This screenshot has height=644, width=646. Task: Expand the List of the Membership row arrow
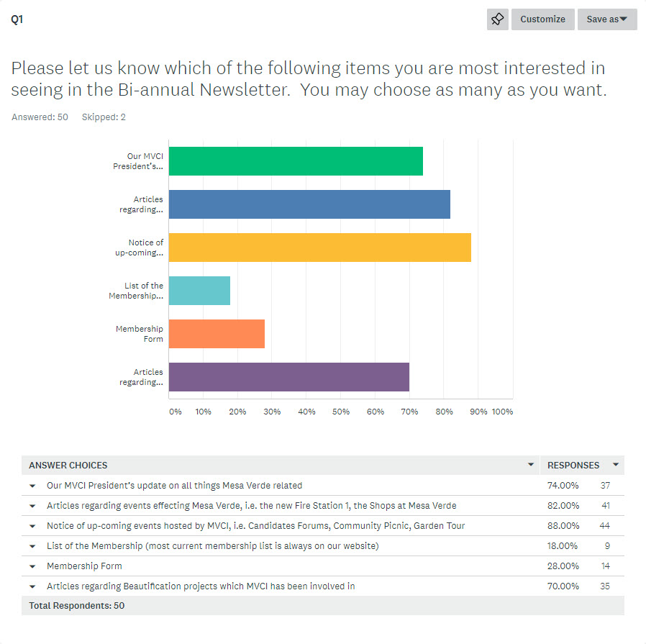32,546
